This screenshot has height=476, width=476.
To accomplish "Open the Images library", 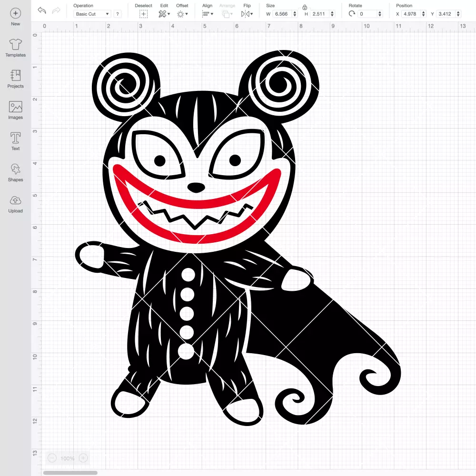I will [x=16, y=110].
